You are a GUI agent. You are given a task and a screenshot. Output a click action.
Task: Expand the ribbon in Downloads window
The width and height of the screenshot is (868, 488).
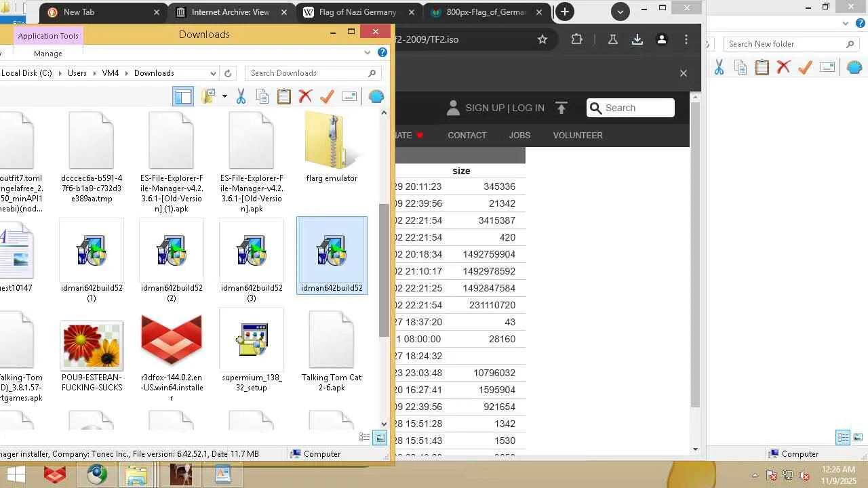368,52
